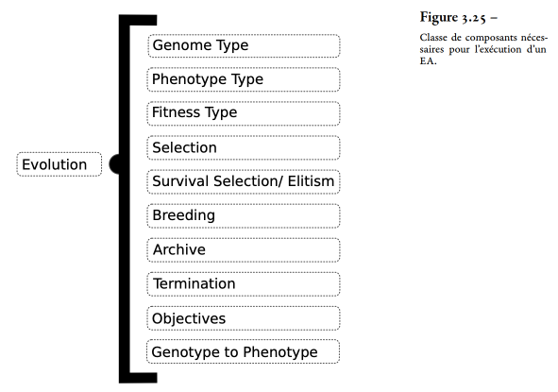This screenshot has height=392, width=558.
Task: Click the Genotype to Phenotype box
Action: (x=243, y=351)
